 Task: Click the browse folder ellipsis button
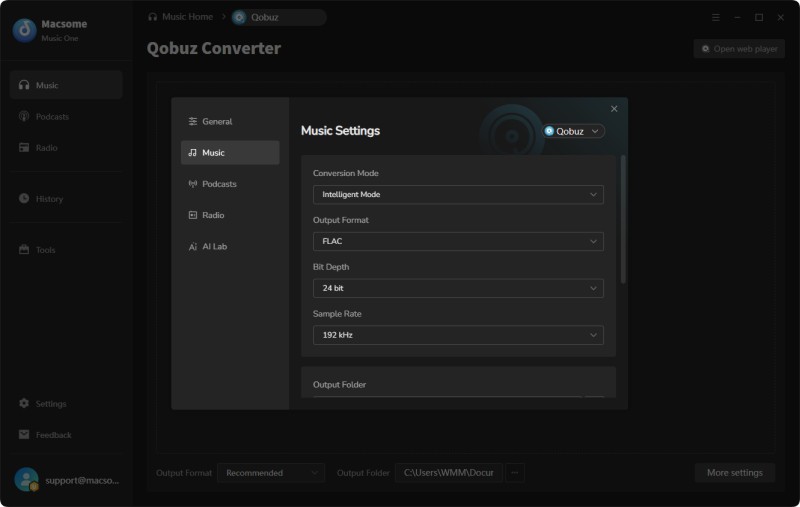tap(515, 473)
